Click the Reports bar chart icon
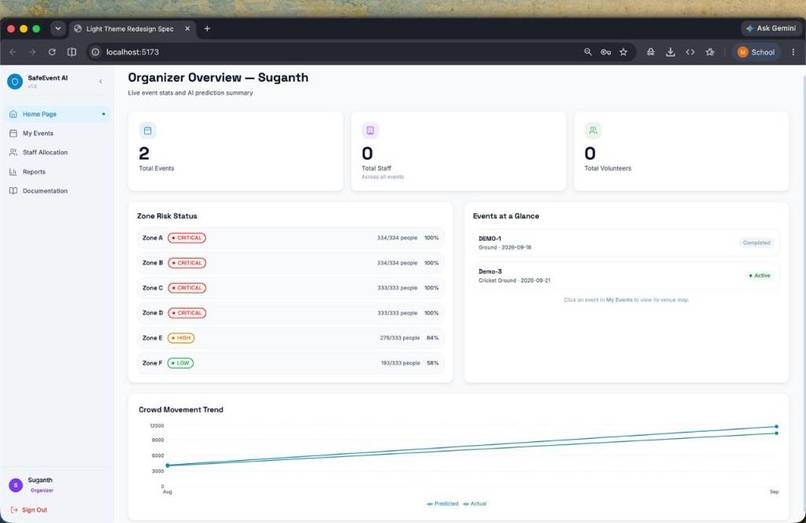 coord(13,172)
